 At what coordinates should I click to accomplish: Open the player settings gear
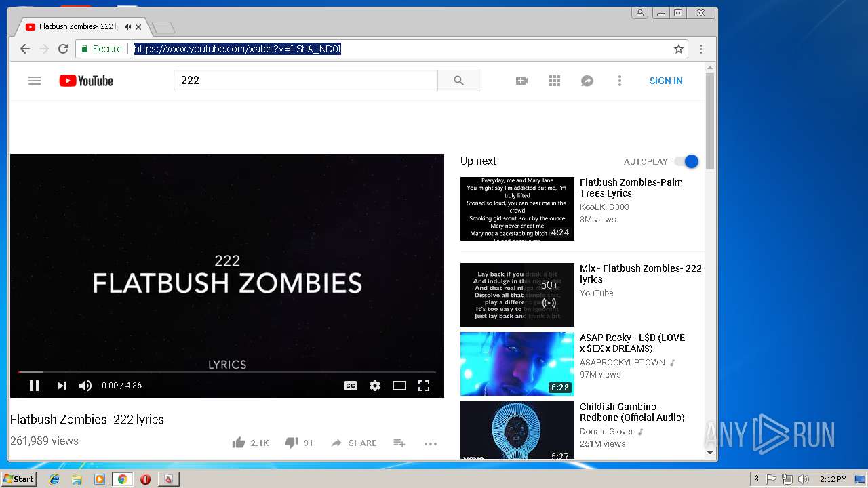tap(375, 386)
